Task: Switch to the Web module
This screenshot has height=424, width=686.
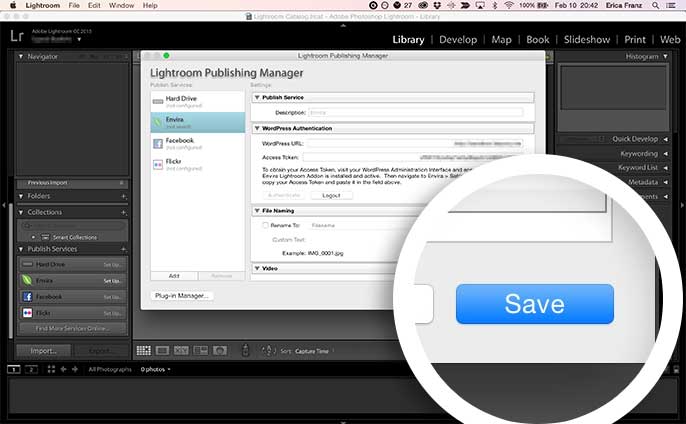Action: 670,39
